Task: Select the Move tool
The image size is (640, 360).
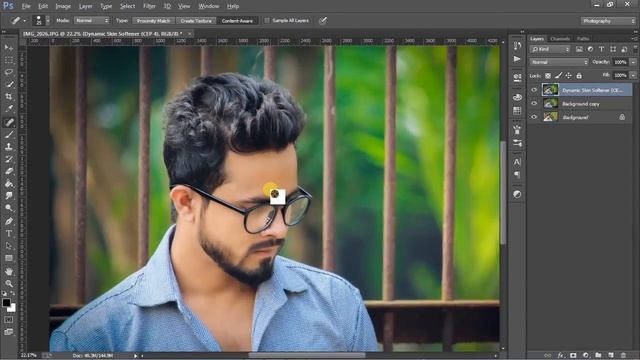Action: tap(9, 48)
